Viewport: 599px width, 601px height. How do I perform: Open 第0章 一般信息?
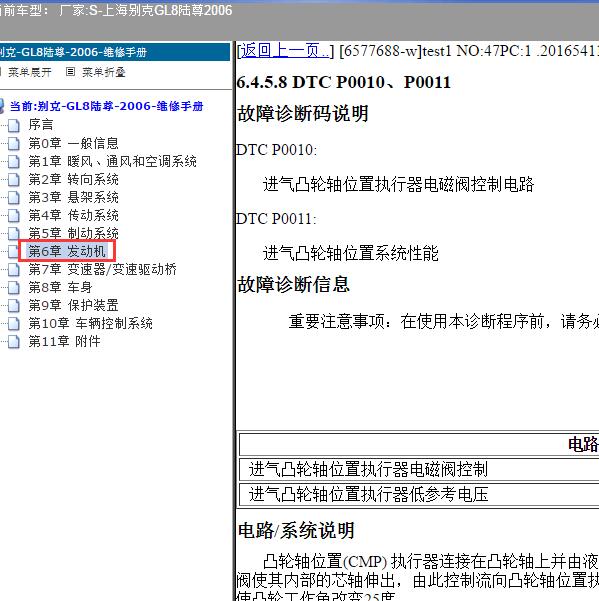(x=74, y=143)
